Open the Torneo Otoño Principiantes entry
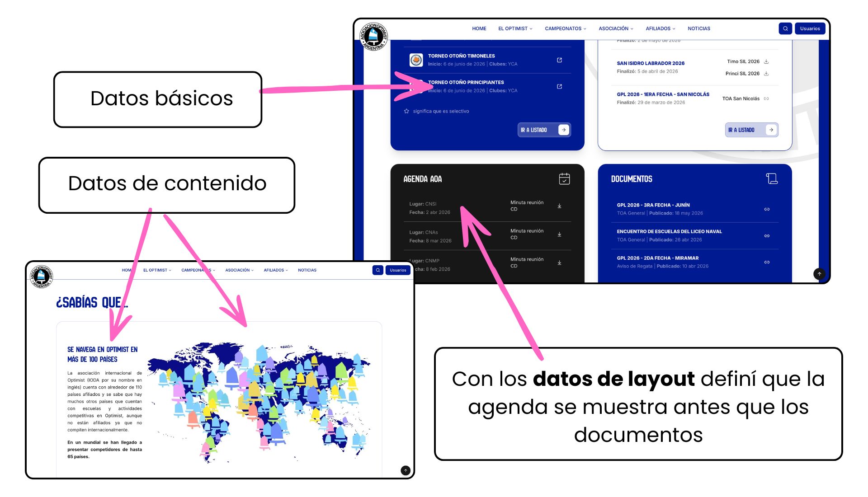This screenshot has height=497, width=868. click(466, 82)
